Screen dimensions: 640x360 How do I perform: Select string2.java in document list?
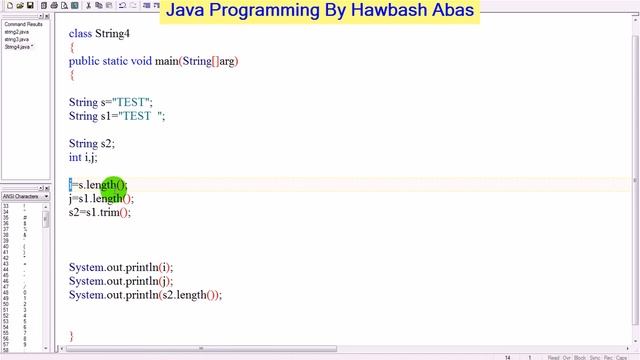[16, 32]
